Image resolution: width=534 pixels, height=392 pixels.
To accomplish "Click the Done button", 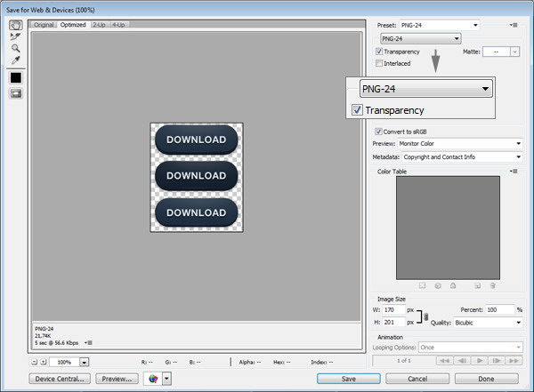I will [x=486, y=379].
